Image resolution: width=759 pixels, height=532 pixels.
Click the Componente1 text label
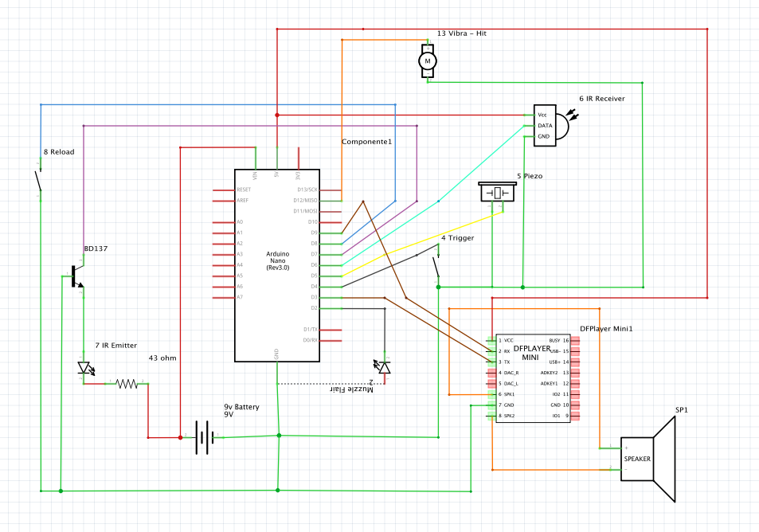(366, 141)
